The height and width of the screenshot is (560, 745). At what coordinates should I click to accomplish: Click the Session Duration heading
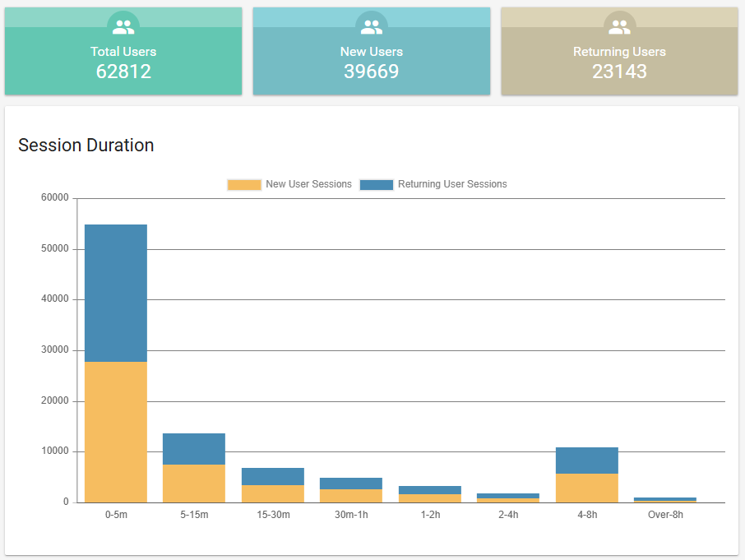click(x=86, y=146)
